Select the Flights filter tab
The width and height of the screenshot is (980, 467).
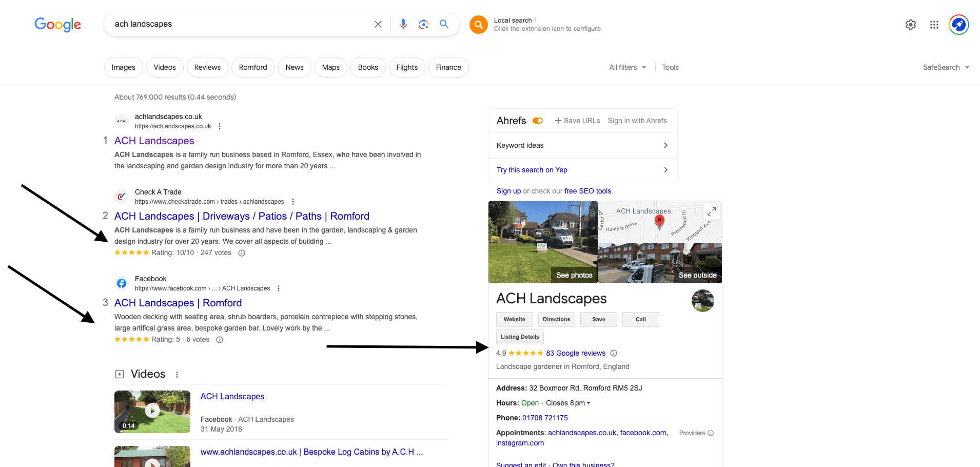point(407,67)
